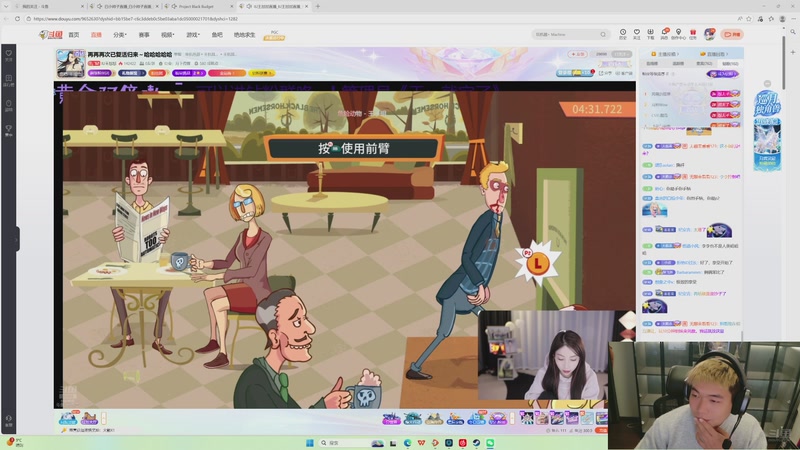800x450 pixels.
Task: Expand the collapsed left sidebar handle
Action: pyautogui.click(x=17, y=239)
